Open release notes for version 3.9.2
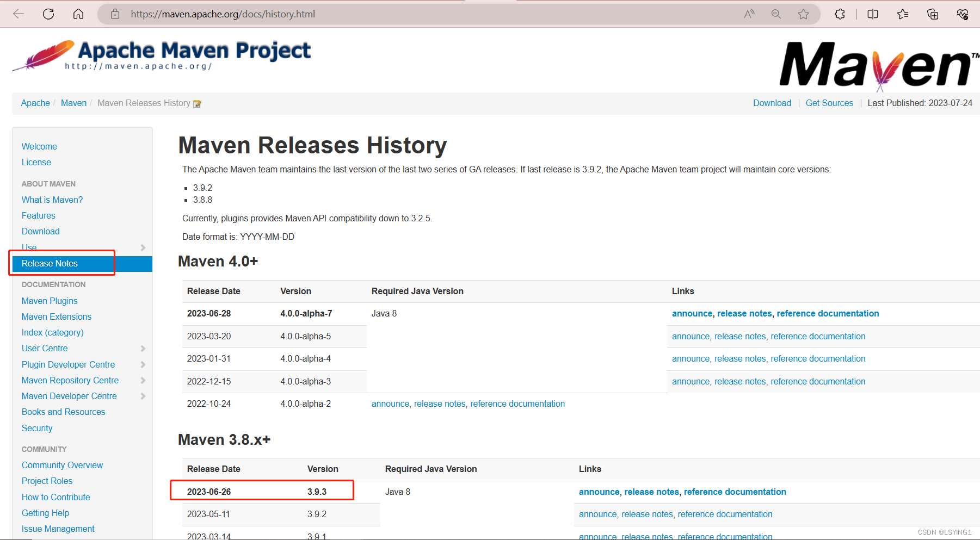The width and height of the screenshot is (980, 540). pos(647,514)
